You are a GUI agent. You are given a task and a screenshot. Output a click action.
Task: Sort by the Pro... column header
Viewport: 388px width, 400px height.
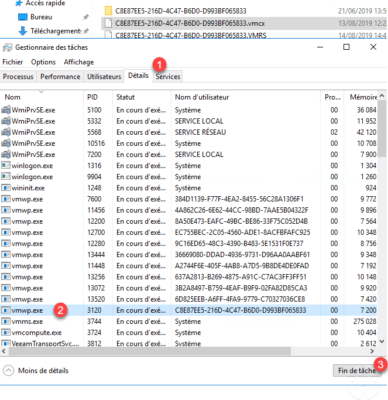coord(332,97)
